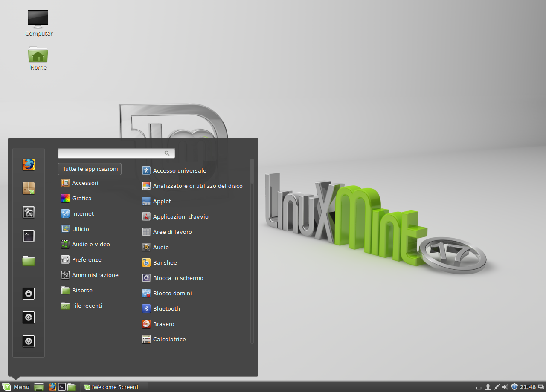This screenshot has height=392, width=546.
Task: Open the notifications tray applet
Action: (479, 387)
